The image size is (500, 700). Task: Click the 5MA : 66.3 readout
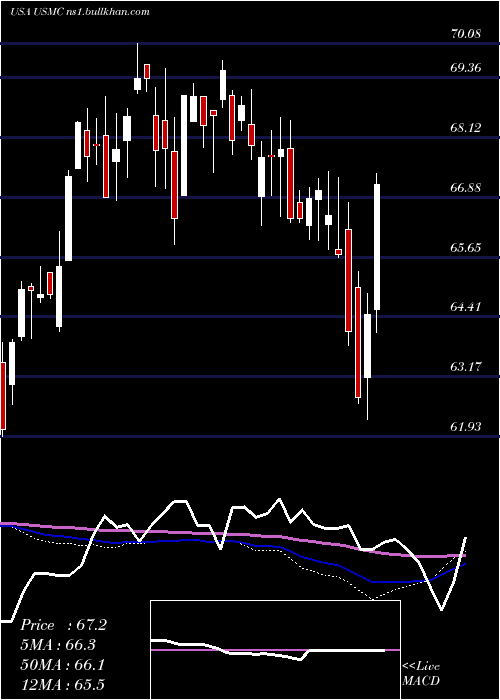[x=58, y=645]
